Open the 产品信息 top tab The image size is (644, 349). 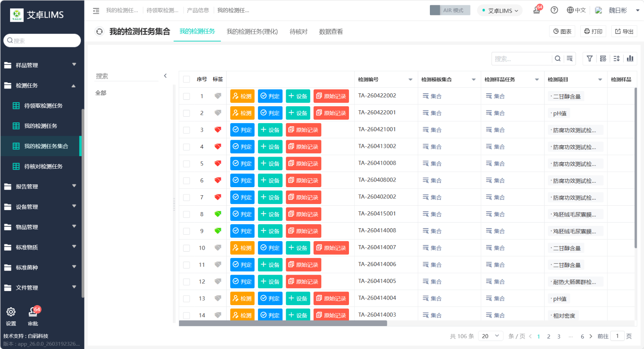click(198, 10)
